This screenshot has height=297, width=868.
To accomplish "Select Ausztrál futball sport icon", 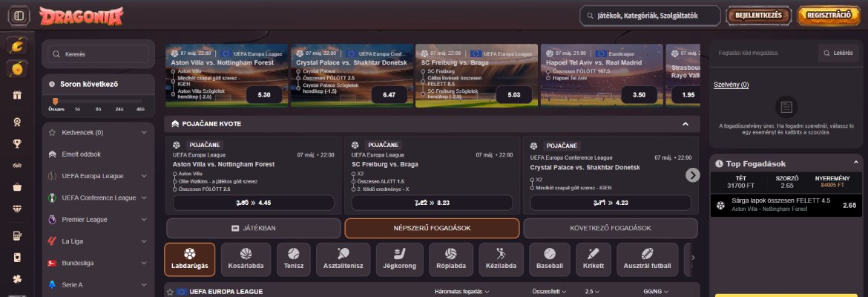I will click(648, 259).
